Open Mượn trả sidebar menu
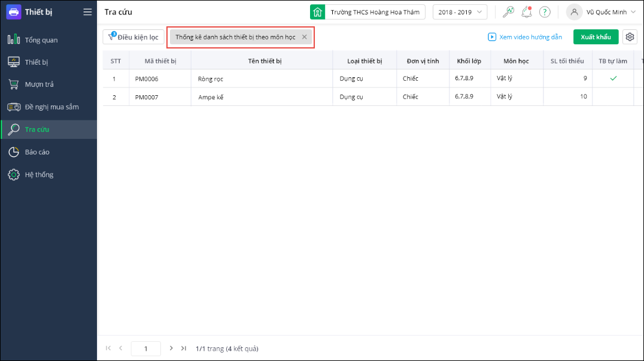This screenshot has height=361, width=644. click(48, 84)
